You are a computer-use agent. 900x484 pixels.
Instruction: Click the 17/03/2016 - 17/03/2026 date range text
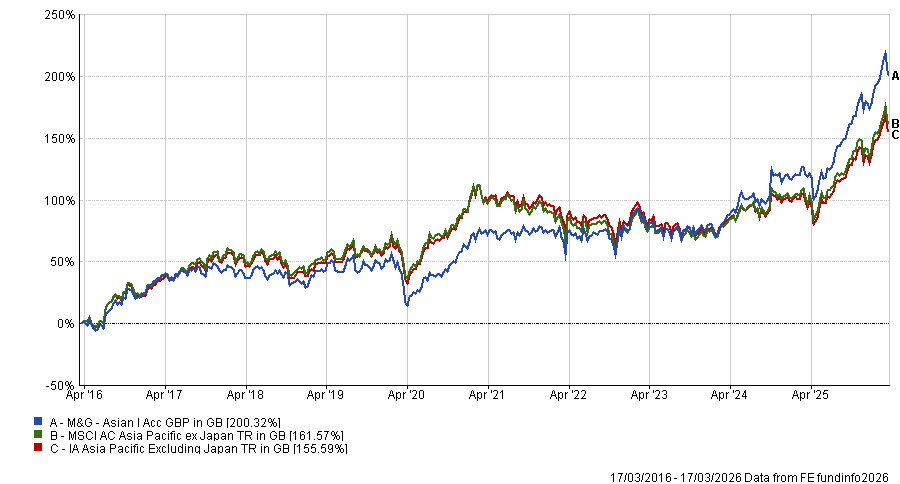676,475
